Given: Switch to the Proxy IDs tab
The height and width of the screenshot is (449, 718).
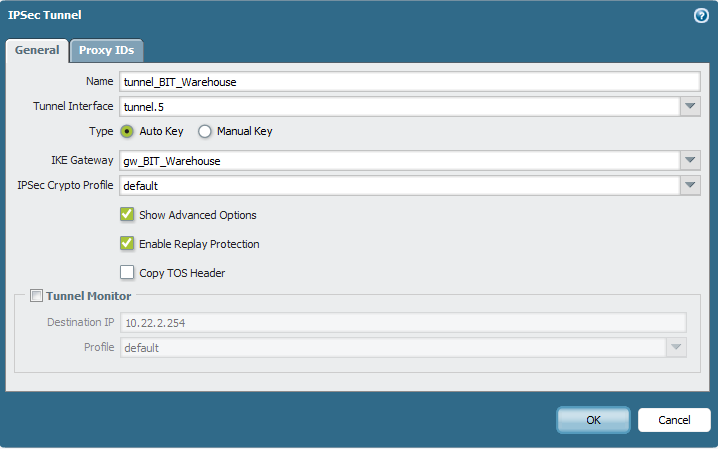Looking at the screenshot, I should [x=107, y=50].
